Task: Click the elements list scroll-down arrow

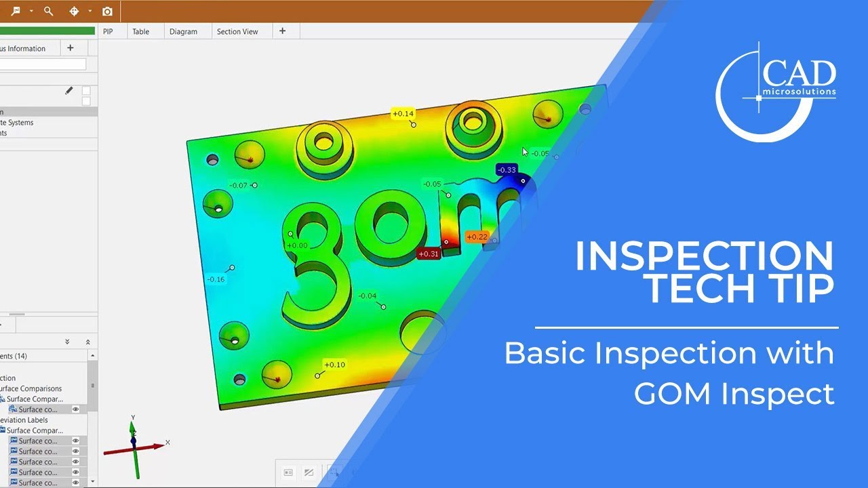Action: [x=93, y=482]
